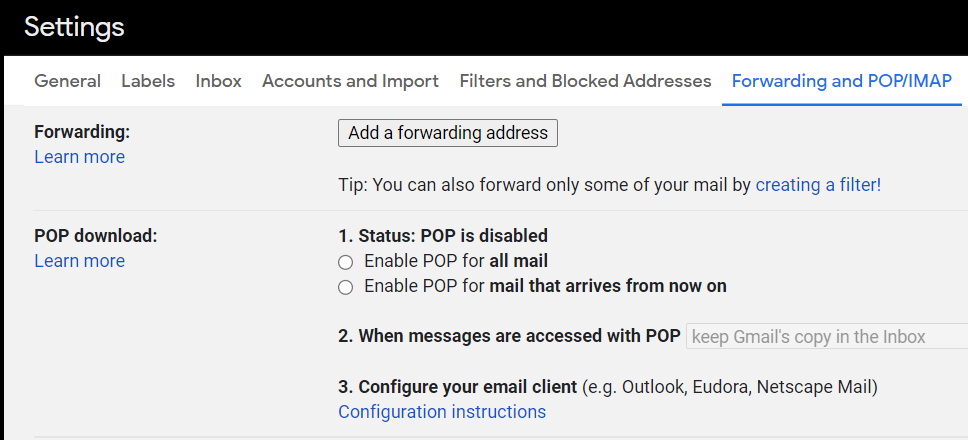Open the General settings tab

pyautogui.click(x=67, y=81)
